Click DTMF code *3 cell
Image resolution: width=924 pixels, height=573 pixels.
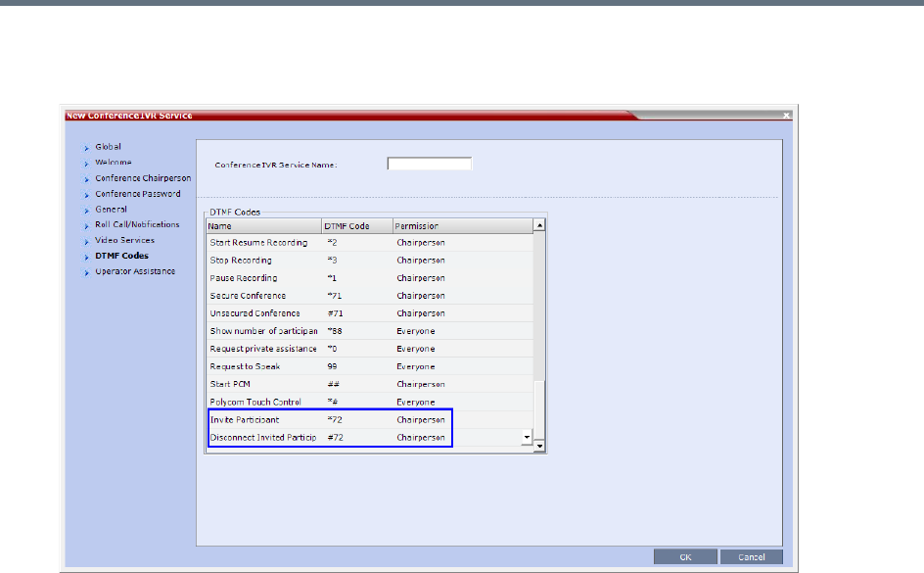click(x=333, y=260)
